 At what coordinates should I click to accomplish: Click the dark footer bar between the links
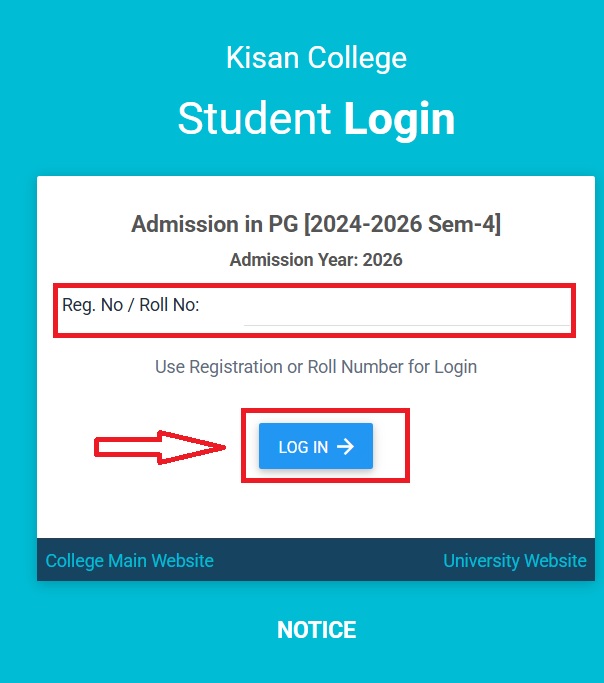point(328,561)
